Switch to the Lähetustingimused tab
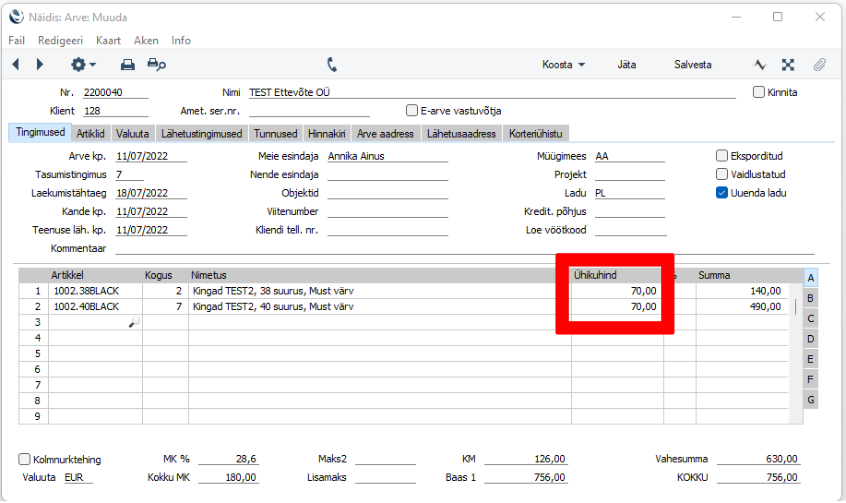Viewport: 846px width, 503px height. [202, 133]
